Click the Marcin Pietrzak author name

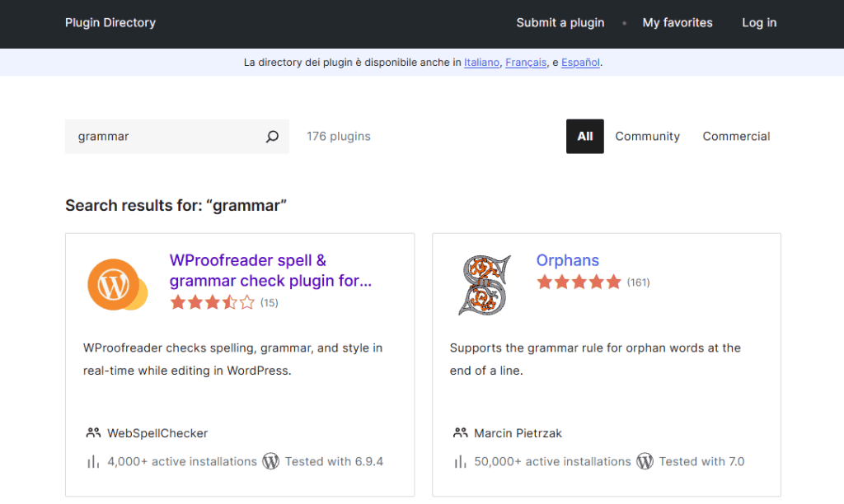coord(518,433)
